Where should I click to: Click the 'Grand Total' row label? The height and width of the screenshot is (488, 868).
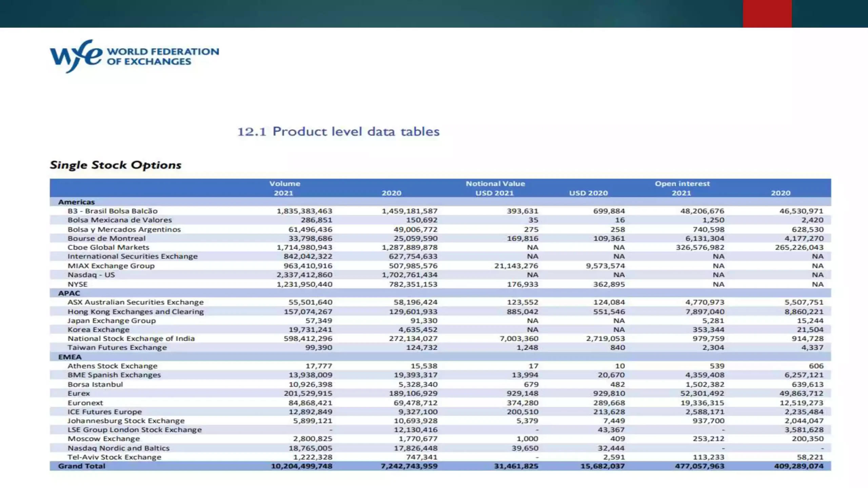pos(82,466)
